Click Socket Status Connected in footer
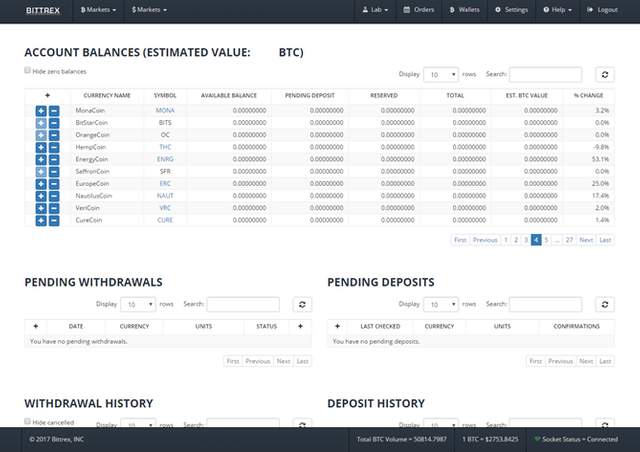 pos(576,440)
